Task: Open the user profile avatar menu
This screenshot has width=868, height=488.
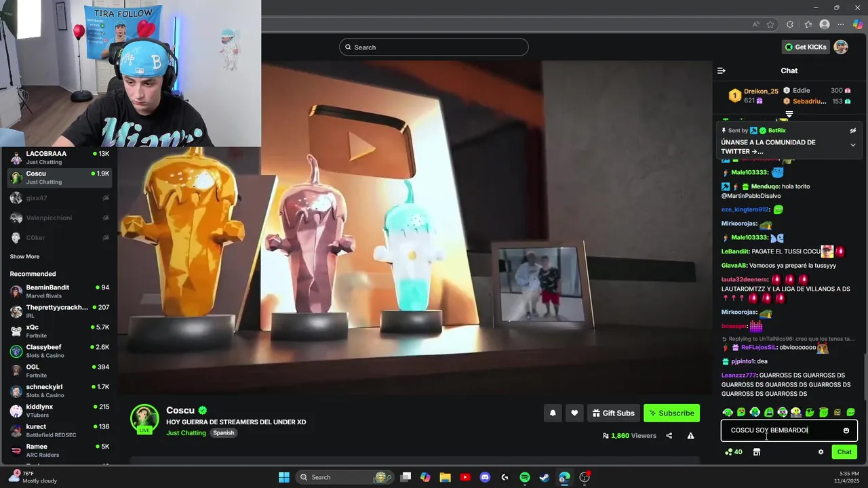Action: tap(841, 47)
